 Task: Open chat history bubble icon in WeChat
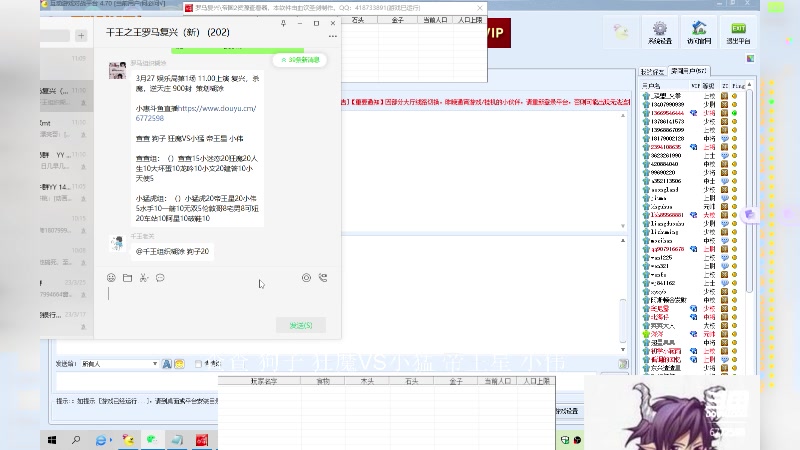[160, 278]
